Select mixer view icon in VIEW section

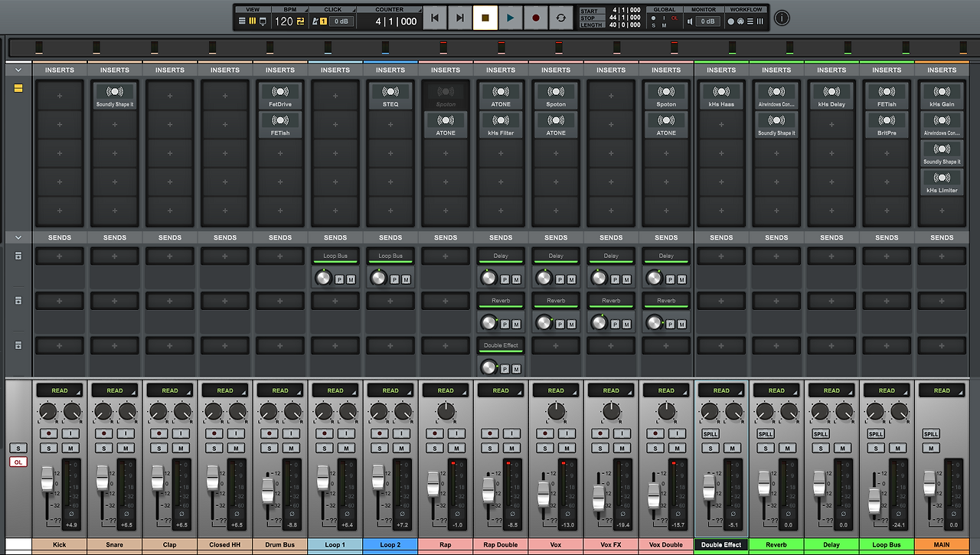[x=253, y=21]
